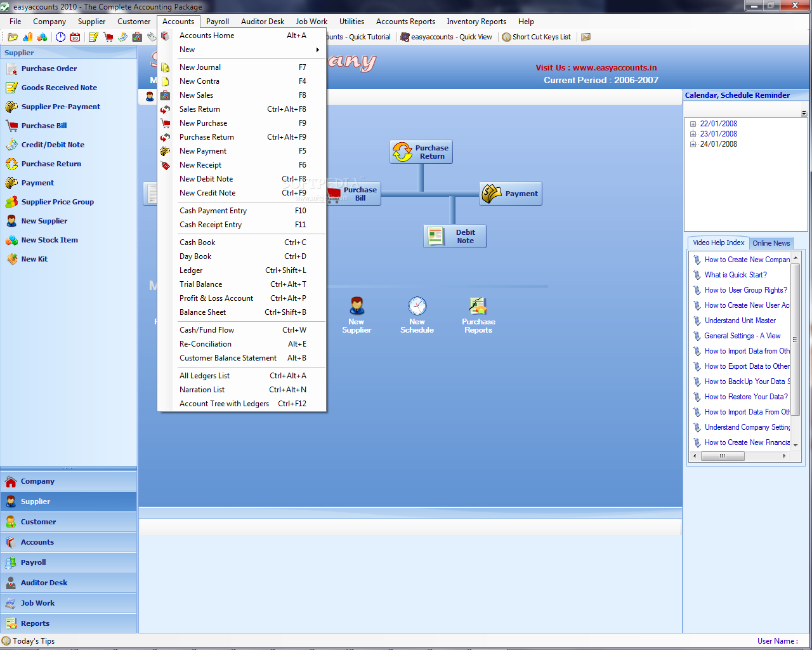Click the clock toolbar icon
This screenshot has width=812, height=650.
(60, 37)
